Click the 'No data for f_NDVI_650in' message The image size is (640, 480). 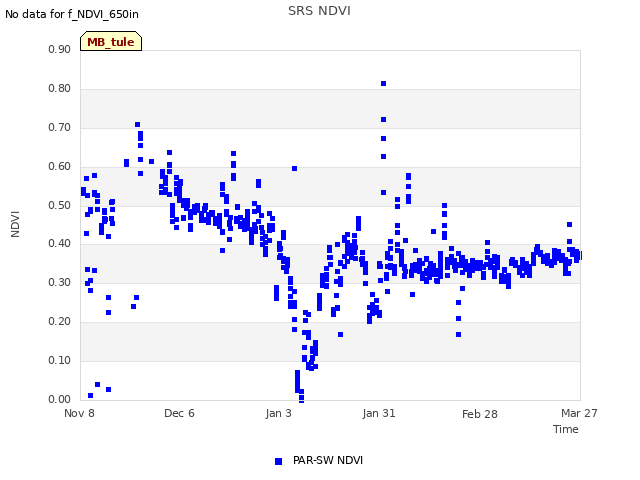(72, 14)
